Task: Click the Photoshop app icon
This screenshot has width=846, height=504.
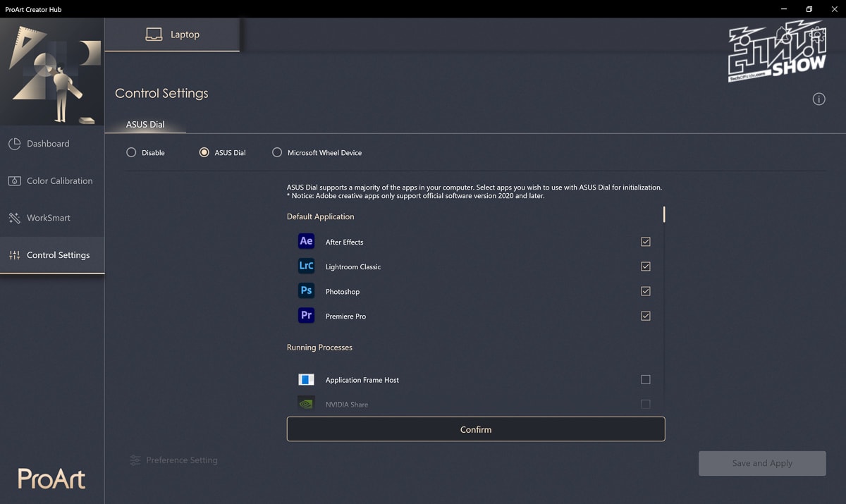Action: (306, 290)
